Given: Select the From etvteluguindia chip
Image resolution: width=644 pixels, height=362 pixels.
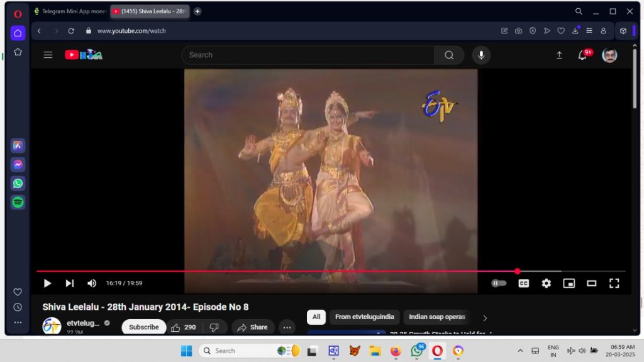Looking at the screenshot, I should 364,317.
